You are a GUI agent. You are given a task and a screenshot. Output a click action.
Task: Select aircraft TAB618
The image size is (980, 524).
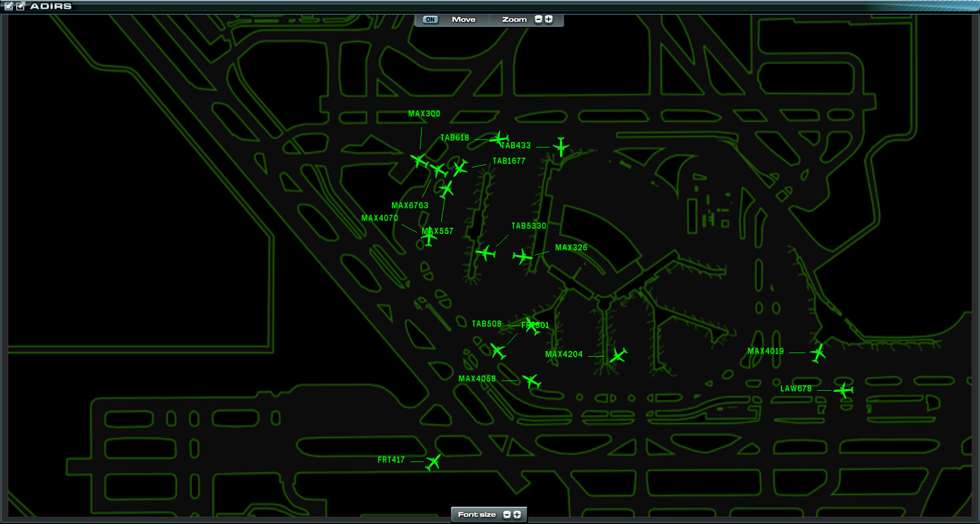click(x=499, y=139)
